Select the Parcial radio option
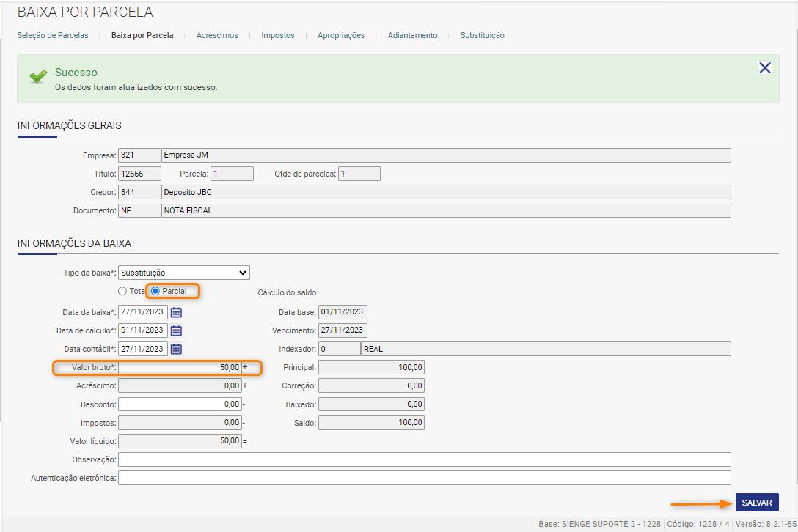 coord(155,291)
